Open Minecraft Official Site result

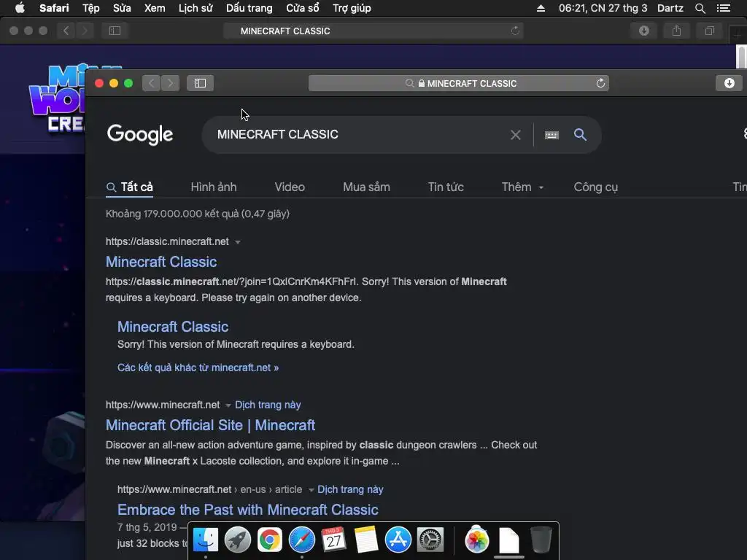tap(211, 425)
